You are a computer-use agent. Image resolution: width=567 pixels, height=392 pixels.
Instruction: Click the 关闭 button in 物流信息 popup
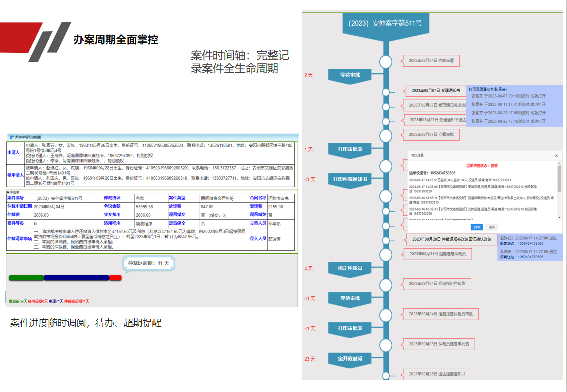click(492, 227)
